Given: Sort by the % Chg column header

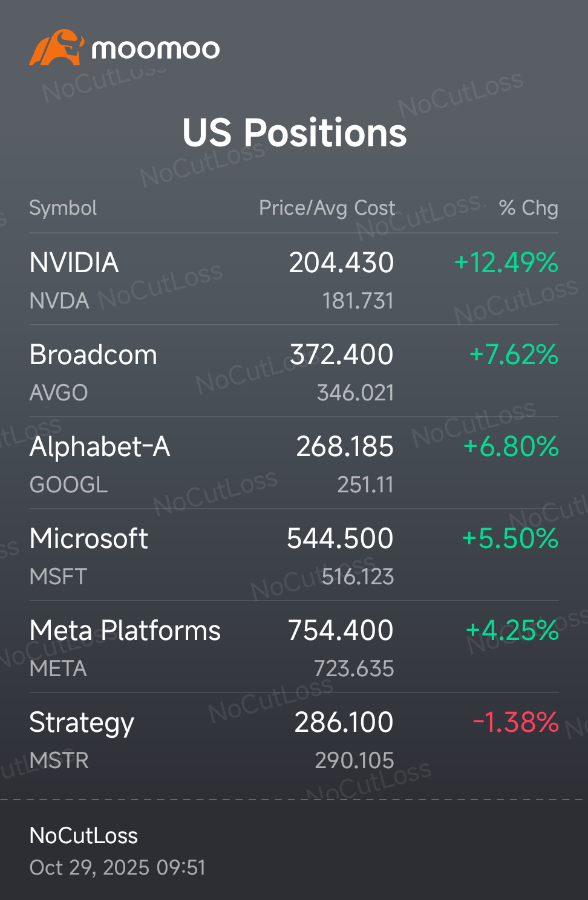Looking at the screenshot, I should tap(529, 207).
